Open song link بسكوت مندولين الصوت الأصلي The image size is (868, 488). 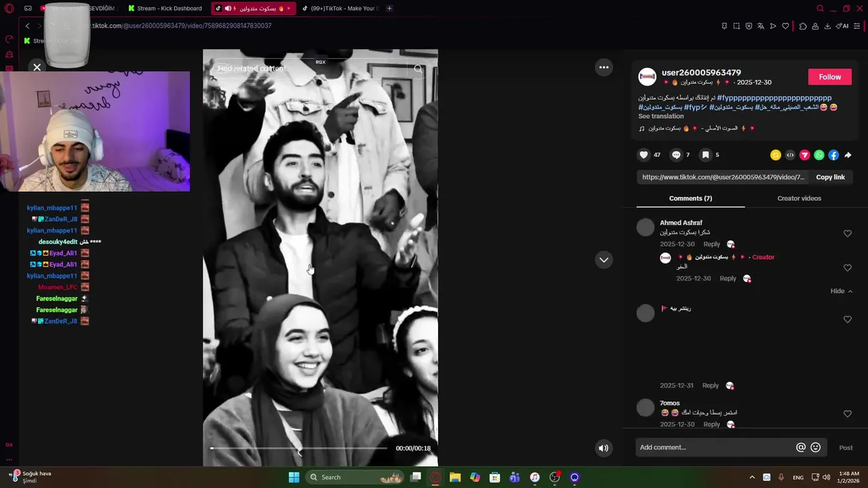[696, 128]
